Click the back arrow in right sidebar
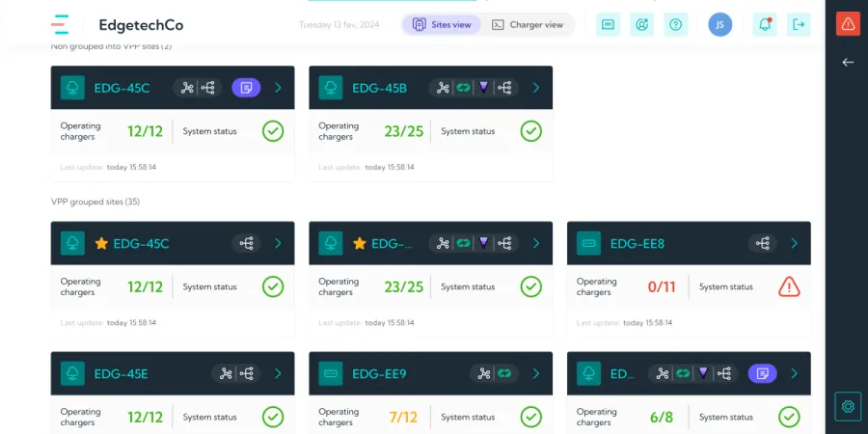868x434 pixels. [848, 62]
